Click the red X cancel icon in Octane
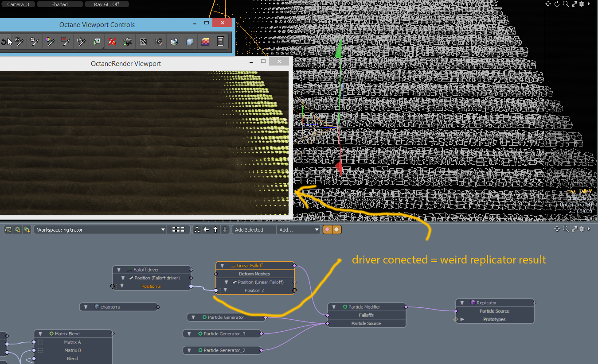 tap(112, 42)
